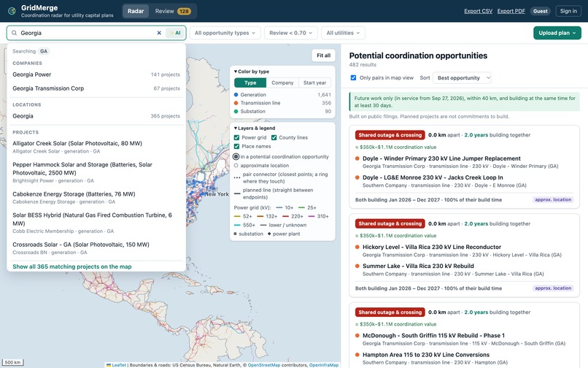Screen dimensions: 588x368
Task: Open the OpenStreetMap attribution link
Action: pyautogui.click(x=264, y=365)
